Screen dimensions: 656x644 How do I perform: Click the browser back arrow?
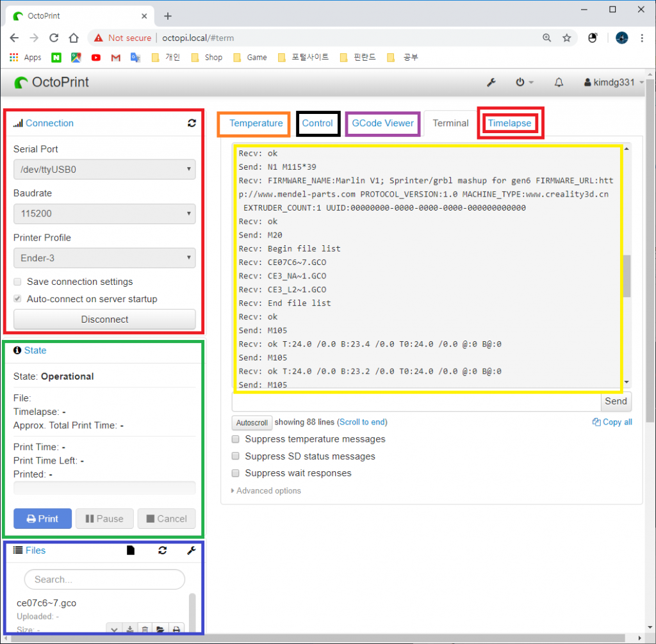pyautogui.click(x=14, y=38)
